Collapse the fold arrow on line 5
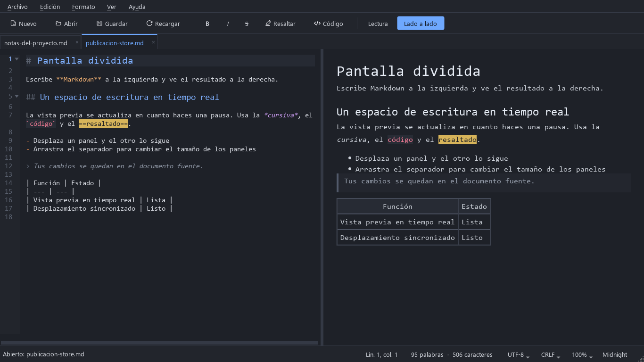This screenshot has width=644, height=362. click(17, 97)
